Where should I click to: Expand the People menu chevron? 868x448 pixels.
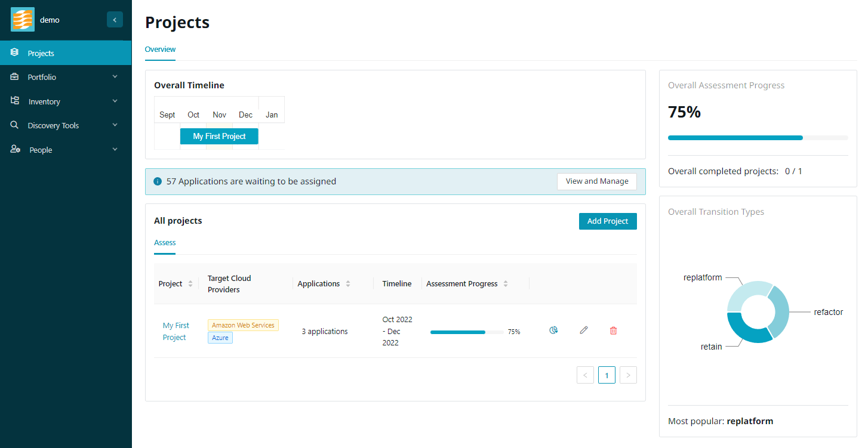[x=115, y=150]
